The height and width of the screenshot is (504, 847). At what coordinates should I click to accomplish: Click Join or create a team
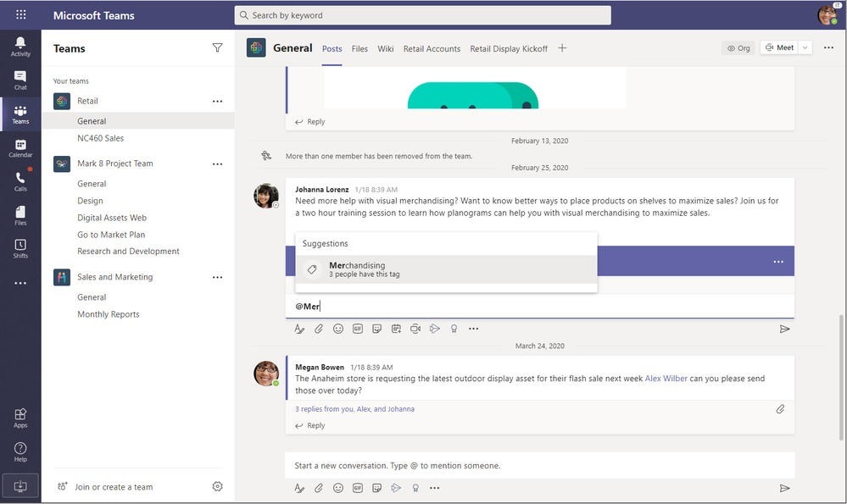click(113, 487)
